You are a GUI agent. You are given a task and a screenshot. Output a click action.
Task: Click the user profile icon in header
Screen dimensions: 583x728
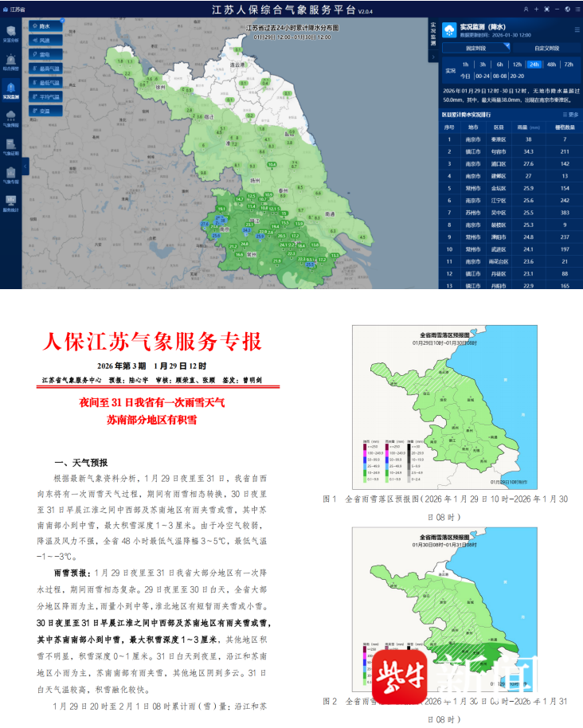526,9
